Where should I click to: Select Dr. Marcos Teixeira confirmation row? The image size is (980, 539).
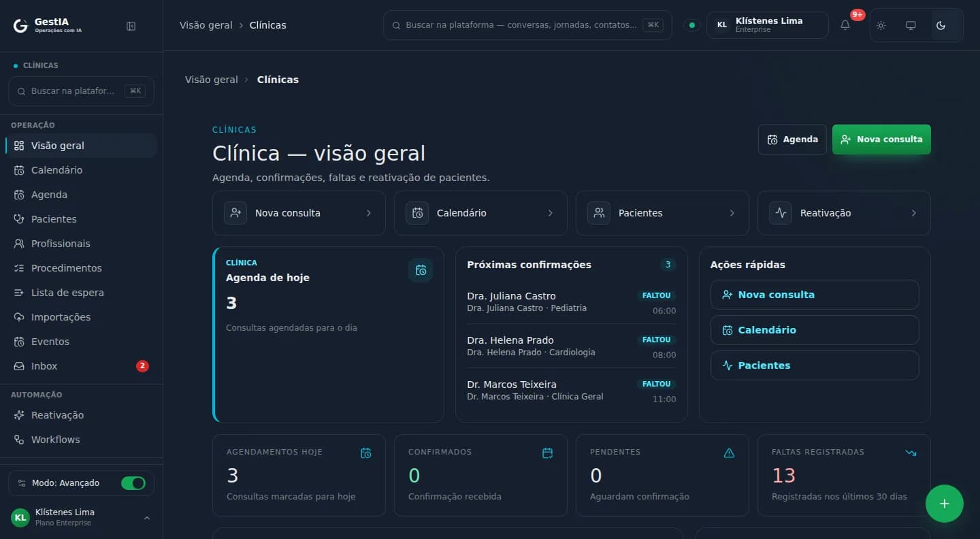pos(572,391)
